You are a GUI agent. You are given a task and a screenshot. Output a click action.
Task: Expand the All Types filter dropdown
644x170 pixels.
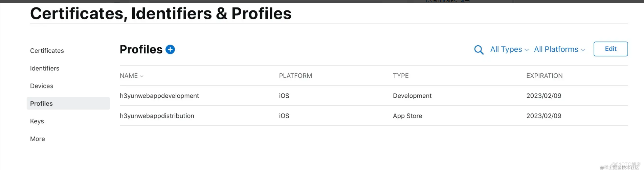[509, 49]
